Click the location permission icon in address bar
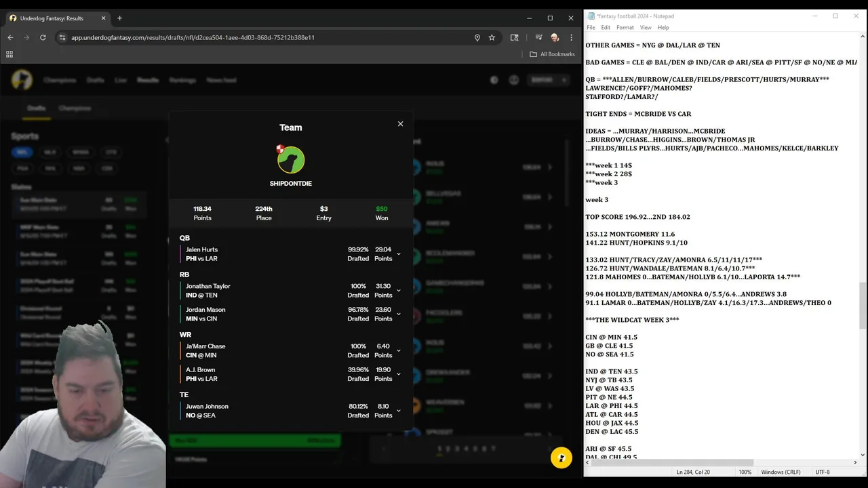The height and width of the screenshot is (488, 868). 477,38
